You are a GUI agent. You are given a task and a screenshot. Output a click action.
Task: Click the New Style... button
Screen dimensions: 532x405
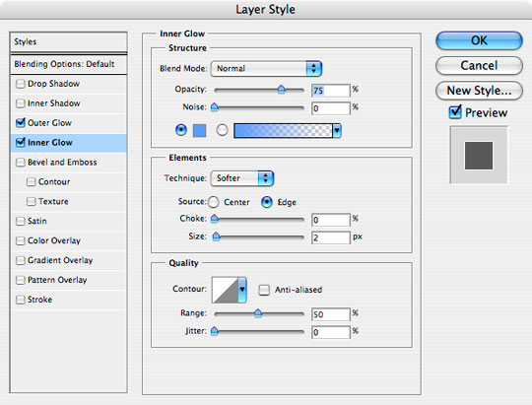click(x=479, y=91)
